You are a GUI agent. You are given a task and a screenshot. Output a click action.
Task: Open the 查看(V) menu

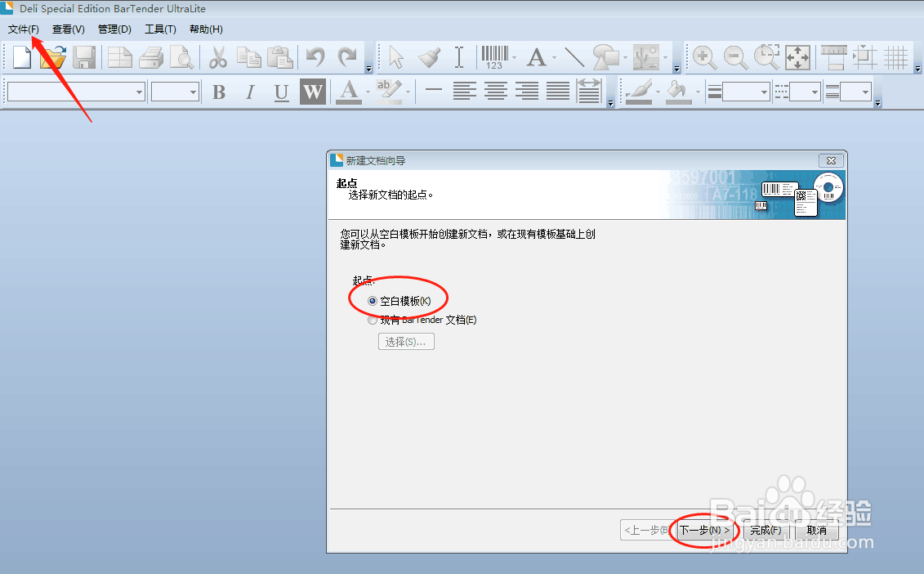tap(69, 29)
